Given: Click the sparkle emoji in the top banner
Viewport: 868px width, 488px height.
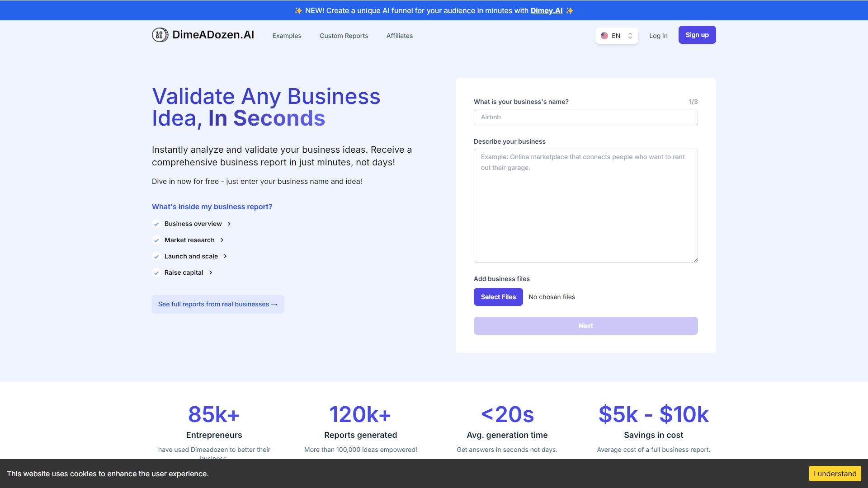Looking at the screenshot, I should tap(298, 10).
